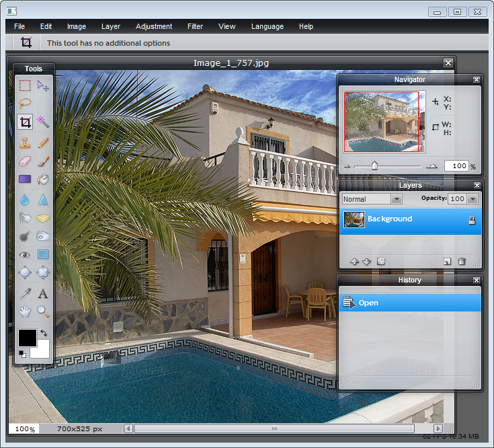Image resolution: width=494 pixels, height=448 pixels.
Task: Close the Layers panel
Action: [x=477, y=185]
